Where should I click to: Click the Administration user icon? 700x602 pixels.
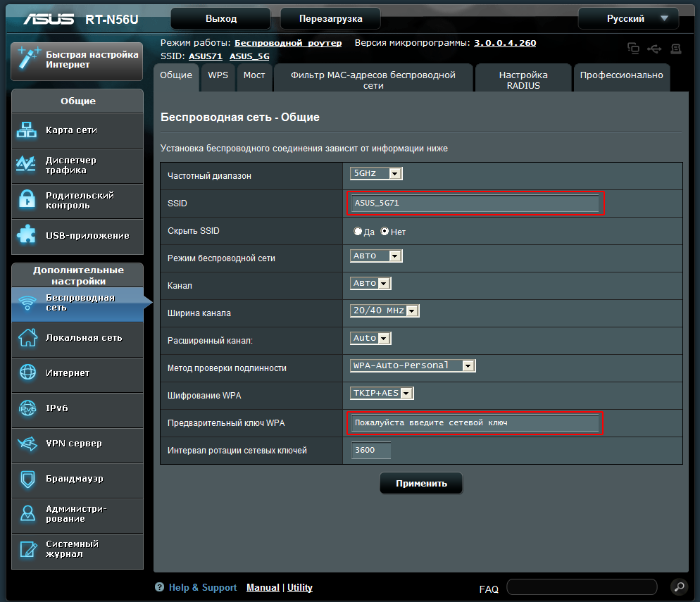(x=27, y=513)
